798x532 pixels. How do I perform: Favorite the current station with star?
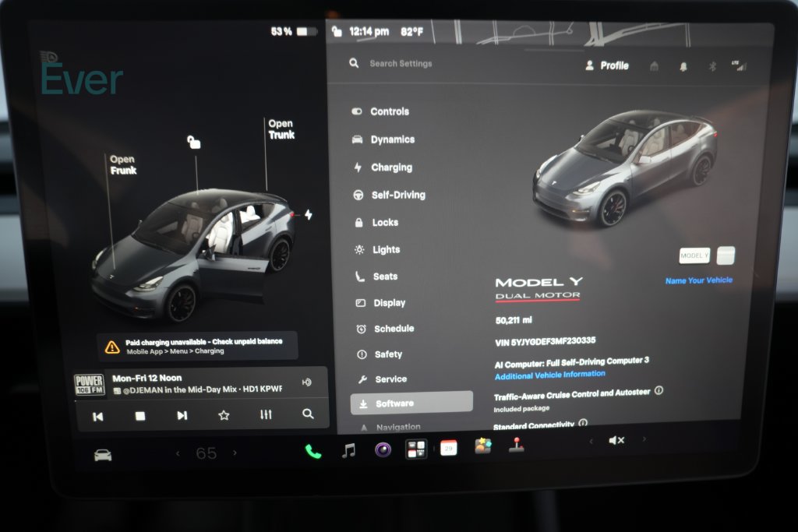pyautogui.click(x=224, y=415)
